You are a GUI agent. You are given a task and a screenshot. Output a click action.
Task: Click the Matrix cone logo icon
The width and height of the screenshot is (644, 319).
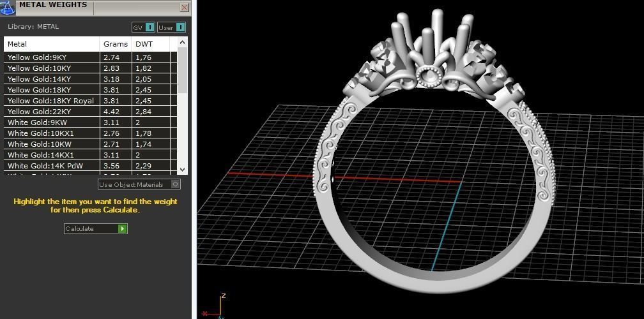point(8,8)
